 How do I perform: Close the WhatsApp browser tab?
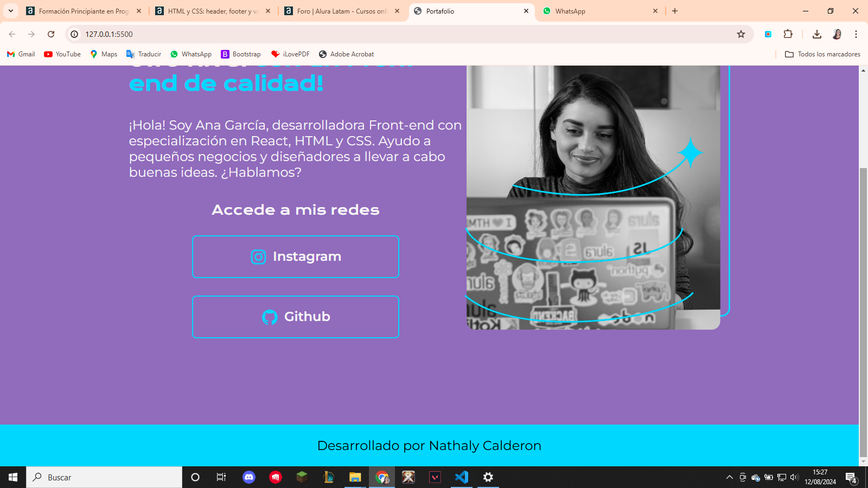coord(655,11)
